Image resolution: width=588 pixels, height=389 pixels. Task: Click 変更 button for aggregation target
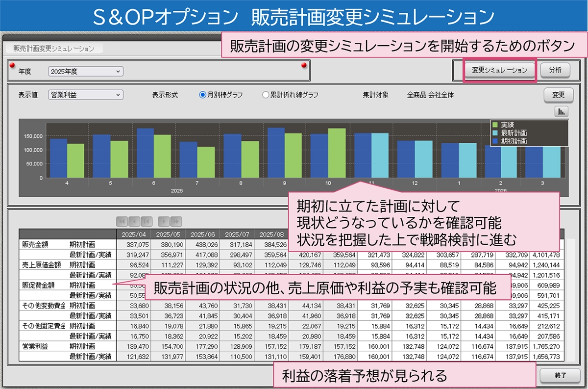(x=558, y=95)
